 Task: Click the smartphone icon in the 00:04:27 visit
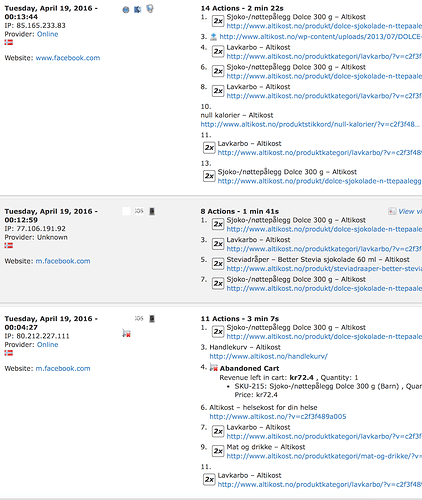tap(152, 319)
